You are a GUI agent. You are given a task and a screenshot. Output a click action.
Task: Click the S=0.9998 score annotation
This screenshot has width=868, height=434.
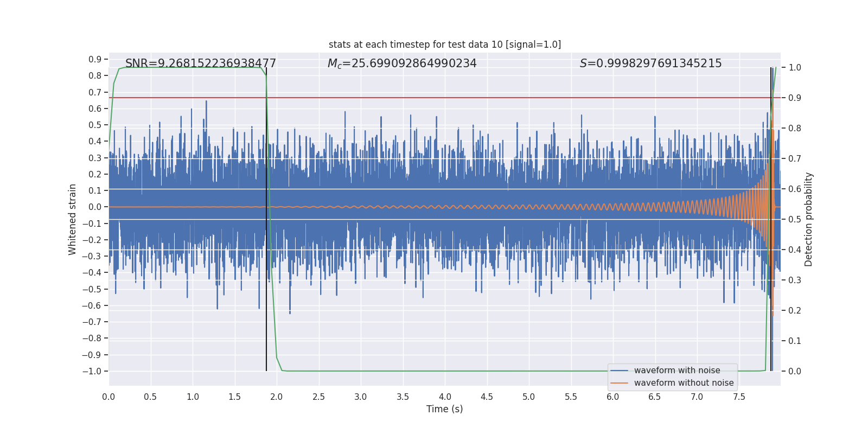650,63
